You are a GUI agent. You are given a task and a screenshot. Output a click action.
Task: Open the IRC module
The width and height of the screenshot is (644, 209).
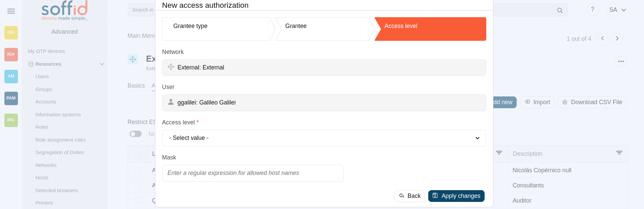tap(11, 120)
